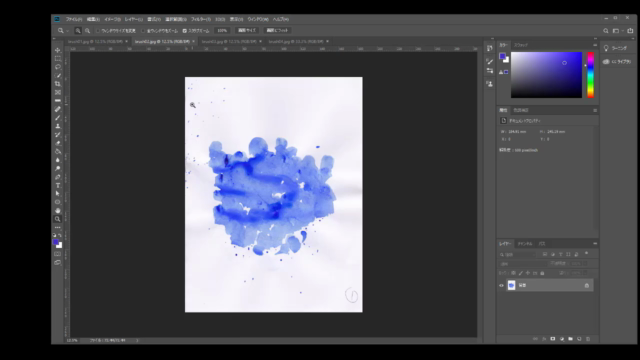Select the Blur tool

click(x=58, y=160)
